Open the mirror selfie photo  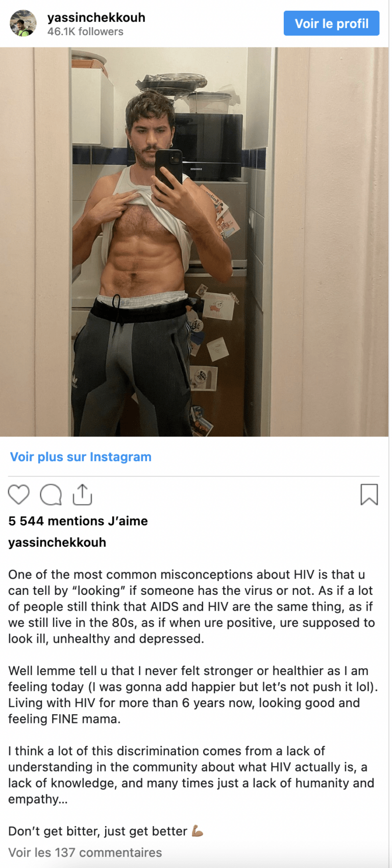(x=194, y=242)
